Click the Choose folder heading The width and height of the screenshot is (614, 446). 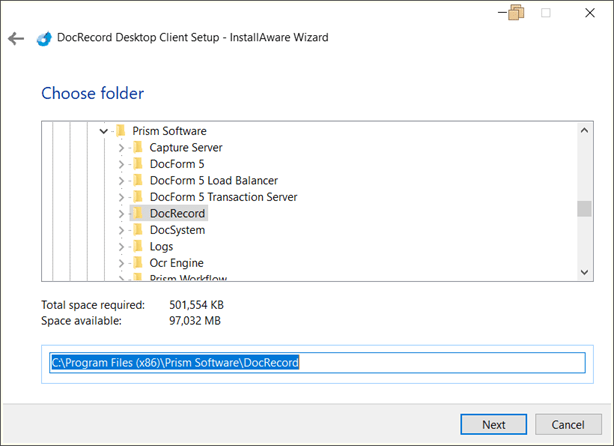[92, 93]
